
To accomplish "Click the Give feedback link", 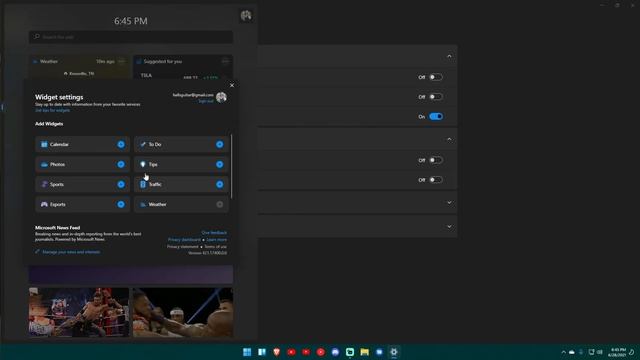I will (214, 233).
